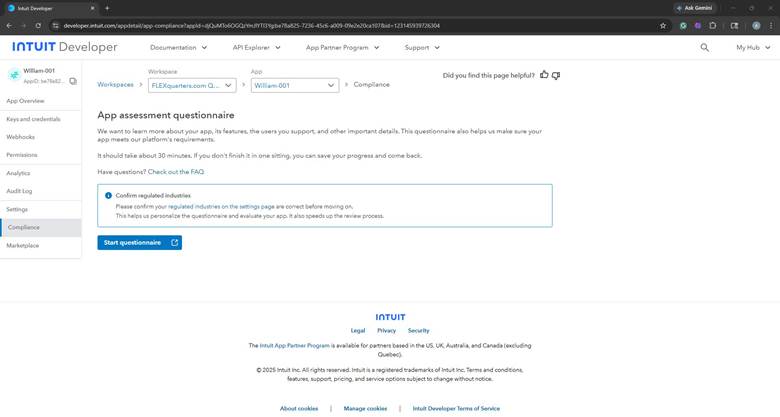780x417 pixels.
Task: Open Keys and credentials in sidebar
Action: (33, 119)
